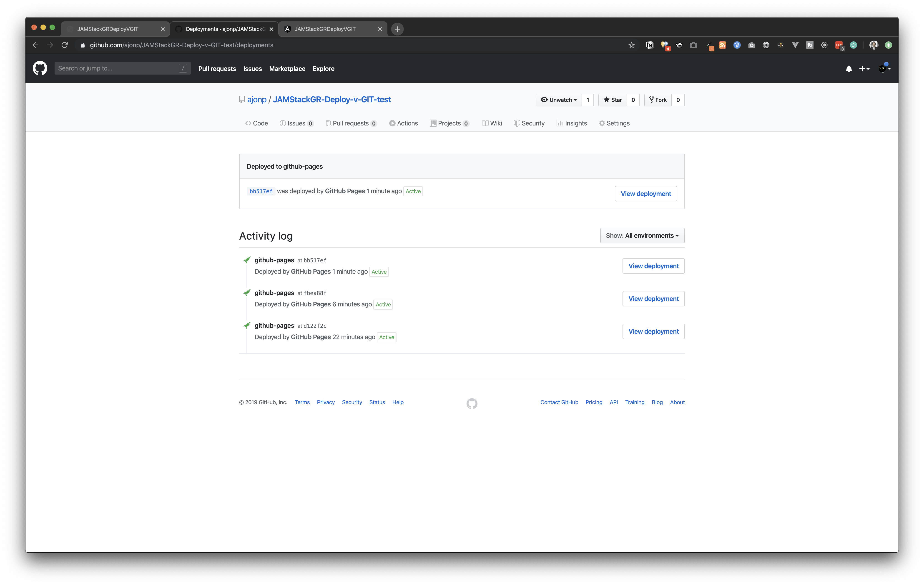View deployment for bb517ef log entry
This screenshot has height=586, width=924.
[x=653, y=266]
